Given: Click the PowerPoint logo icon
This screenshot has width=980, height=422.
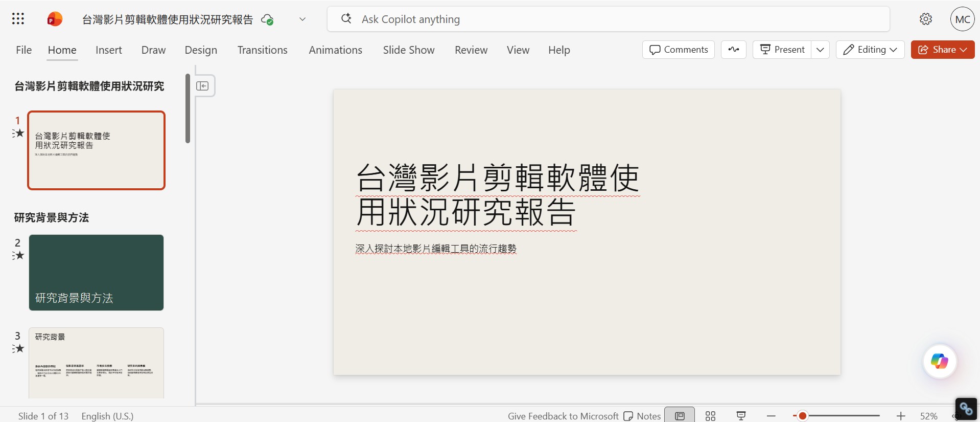Looking at the screenshot, I should (x=55, y=19).
